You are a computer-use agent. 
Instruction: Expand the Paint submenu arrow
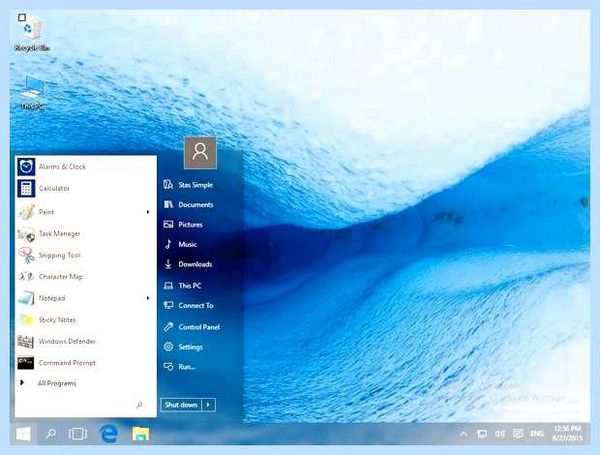pyautogui.click(x=148, y=212)
